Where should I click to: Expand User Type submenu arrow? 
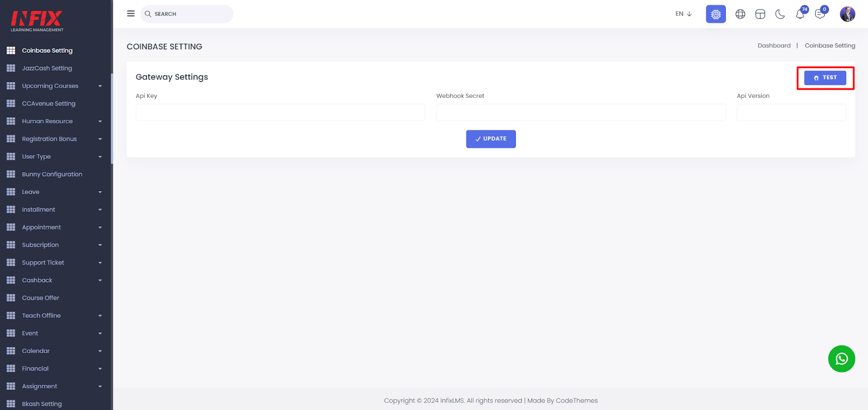coord(100,157)
